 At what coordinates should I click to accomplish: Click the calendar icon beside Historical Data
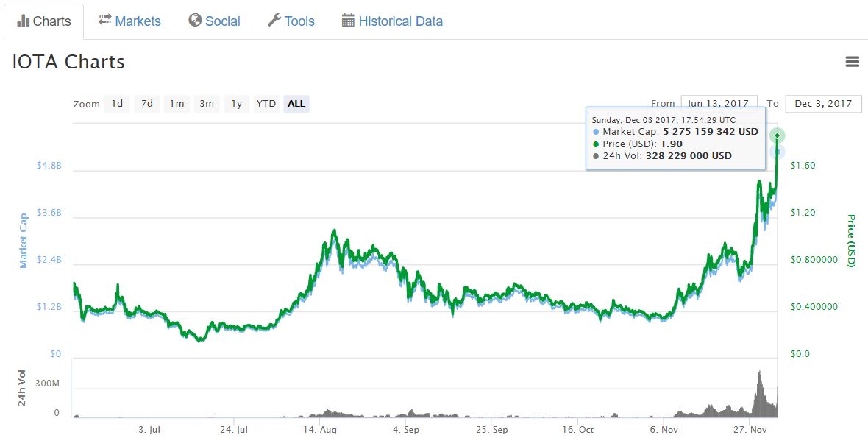[x=348, y=21]
